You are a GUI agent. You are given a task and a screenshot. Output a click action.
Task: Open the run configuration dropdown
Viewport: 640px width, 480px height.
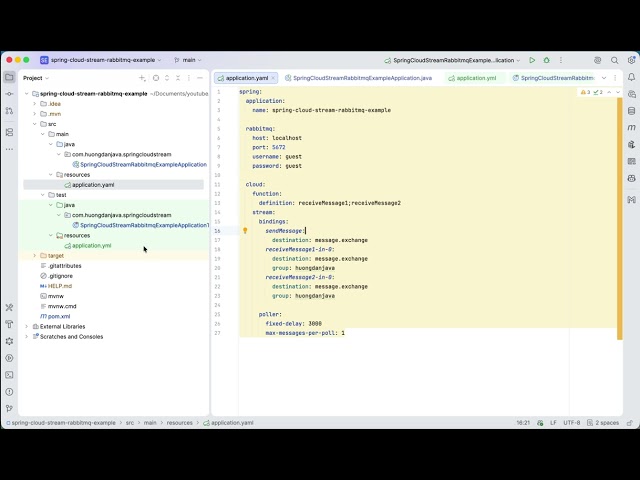click(x=452, y=60)
